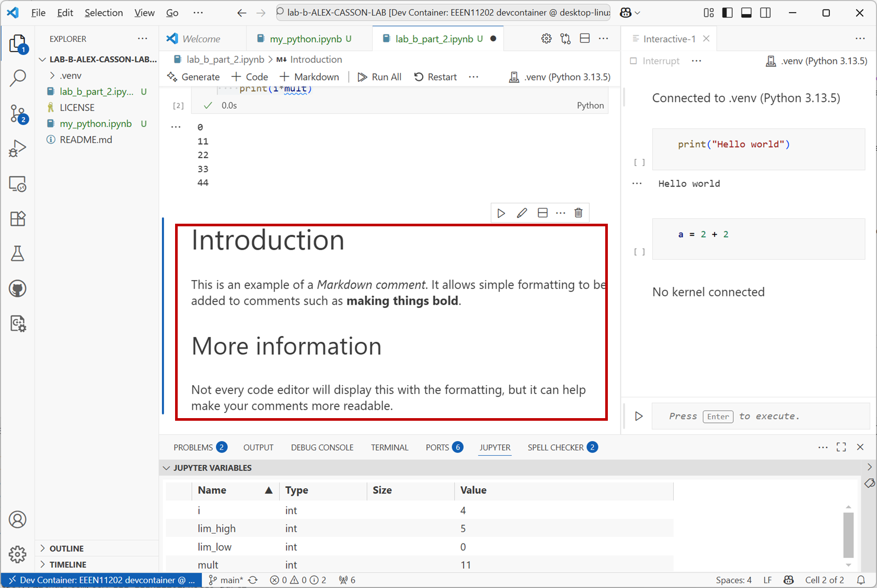Viewport: 877px width, 588px height.
Task: Split the cell using cell toolbar icon
Action: coord(543,213)
